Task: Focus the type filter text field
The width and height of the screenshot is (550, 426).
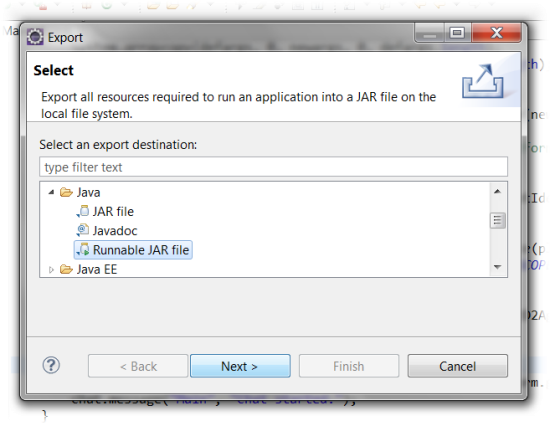Action: [273, 167]
